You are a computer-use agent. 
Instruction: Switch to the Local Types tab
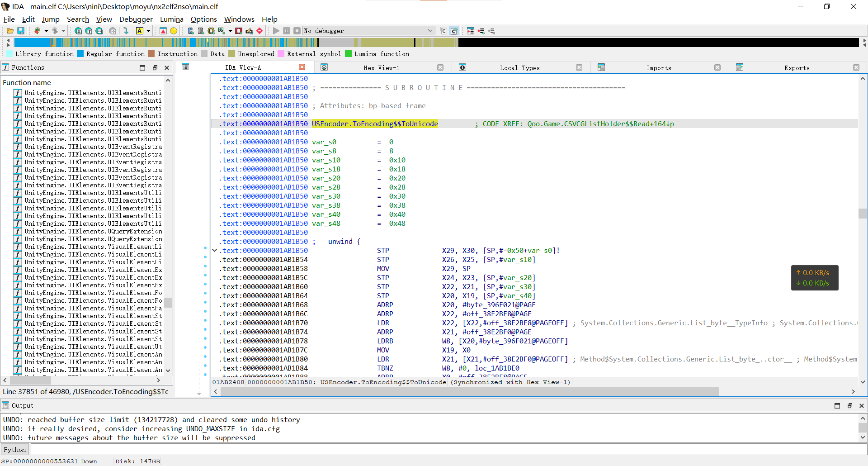pos(520,68)
